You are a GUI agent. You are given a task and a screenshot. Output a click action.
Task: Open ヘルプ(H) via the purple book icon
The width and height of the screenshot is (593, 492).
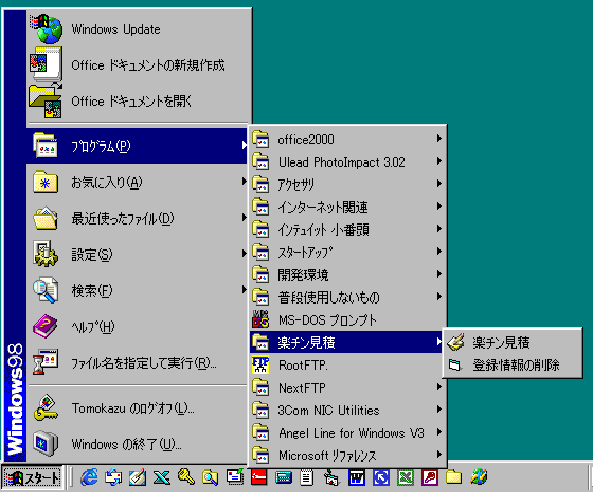click(45, 326)
